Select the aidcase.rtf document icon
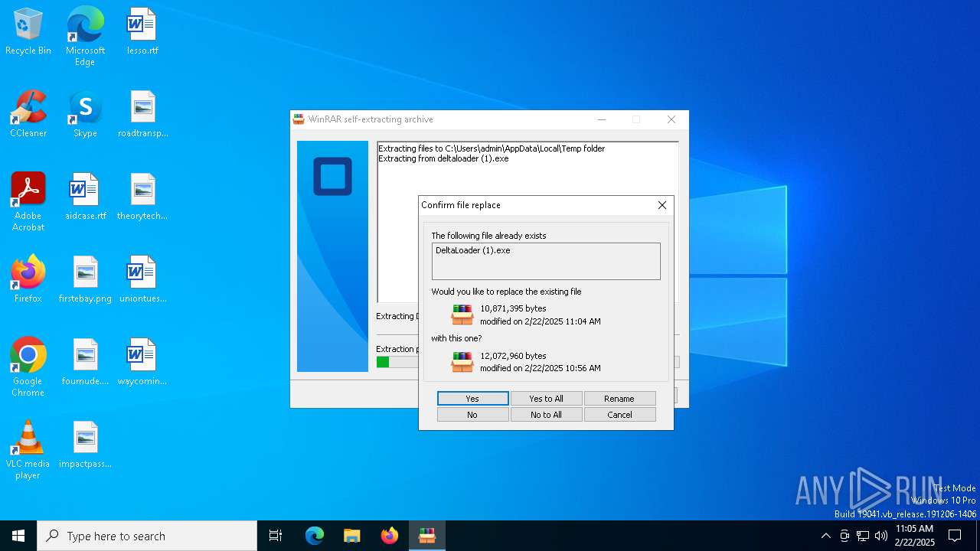980x551 pixels. pos(85,197)
